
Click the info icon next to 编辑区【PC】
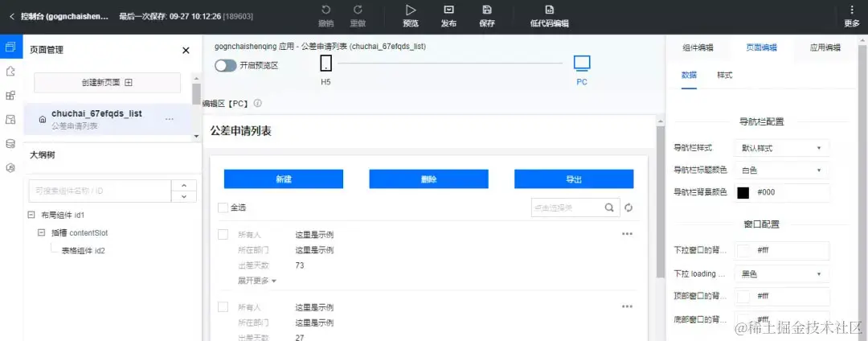[x=257, y=104]
